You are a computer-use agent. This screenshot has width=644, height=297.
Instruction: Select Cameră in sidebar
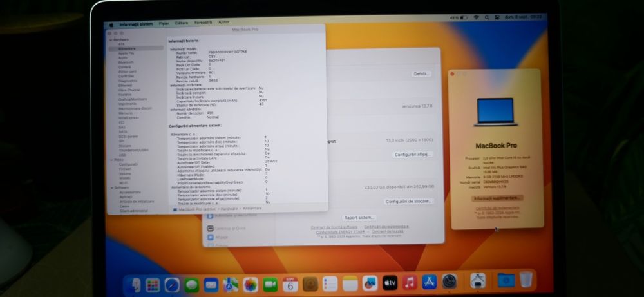click(x=125, y=67)
